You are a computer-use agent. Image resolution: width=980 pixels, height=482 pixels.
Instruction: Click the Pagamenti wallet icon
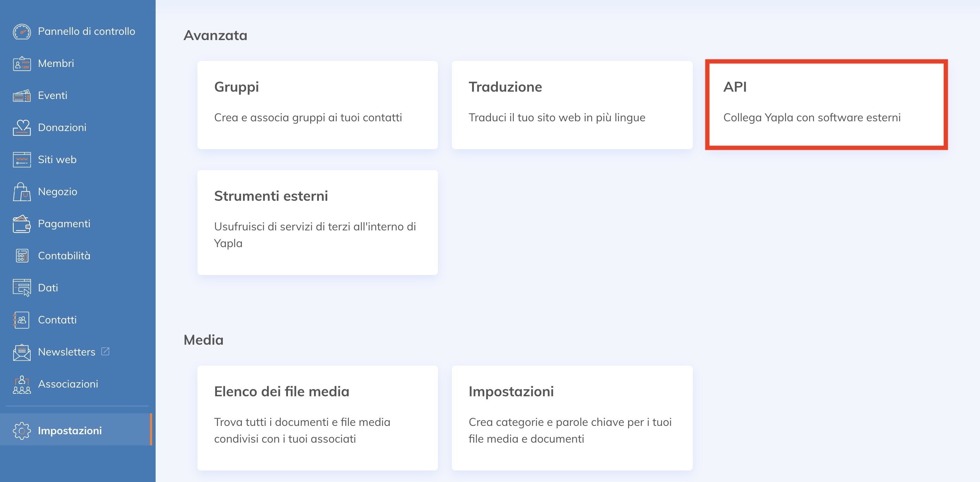pos(22,224)
